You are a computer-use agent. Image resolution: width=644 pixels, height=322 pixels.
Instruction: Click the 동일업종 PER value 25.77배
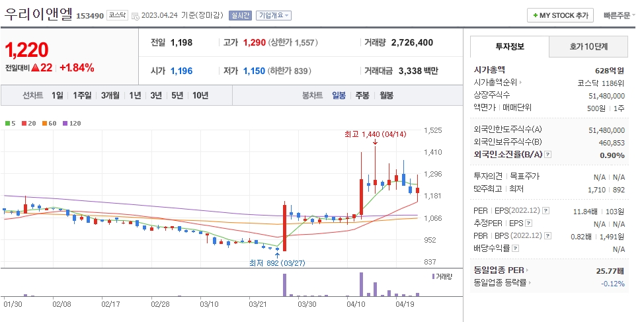[x=610, y=270]
